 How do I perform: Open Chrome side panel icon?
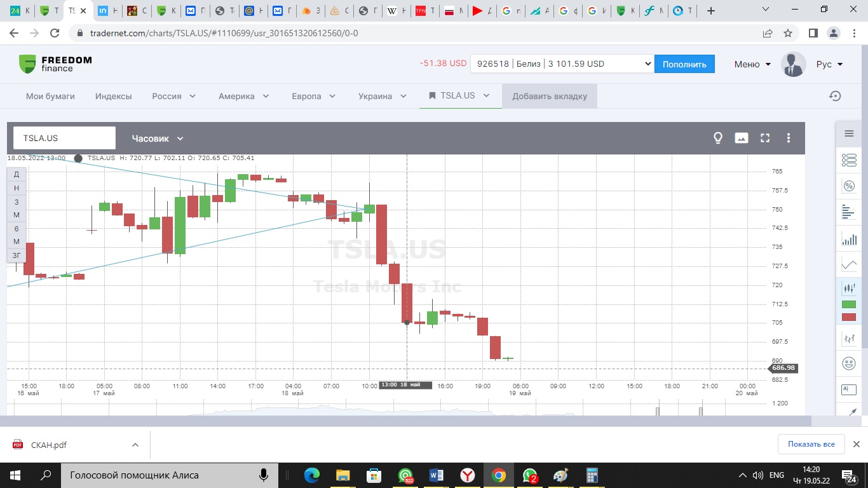[x=813, y=33]
